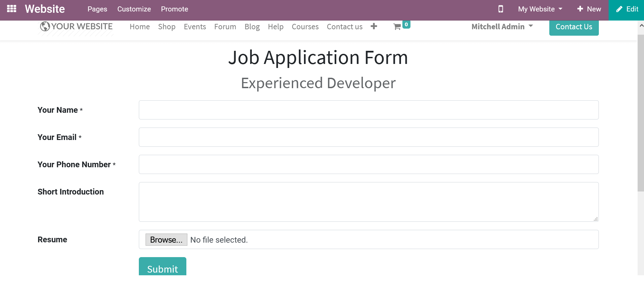
Task: Open the Customize menu
Action: pos(134,9)
